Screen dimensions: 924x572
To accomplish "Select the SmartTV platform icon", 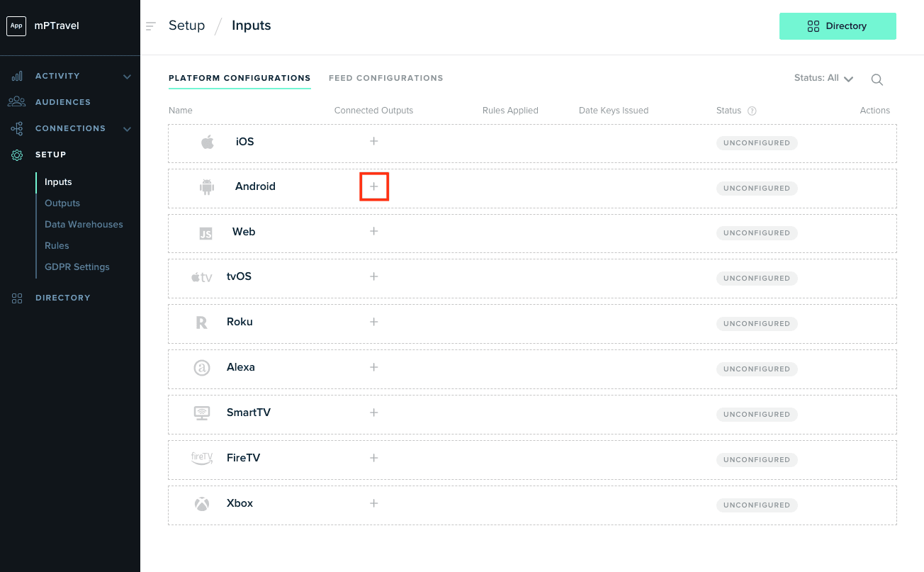I will [202, 412].
